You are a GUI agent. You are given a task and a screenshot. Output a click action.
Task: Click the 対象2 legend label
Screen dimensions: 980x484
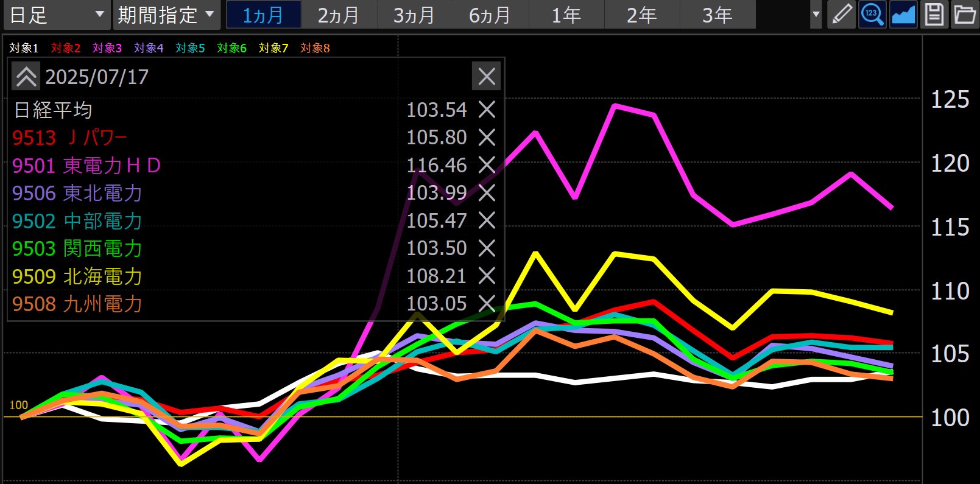tap(66, 48)
